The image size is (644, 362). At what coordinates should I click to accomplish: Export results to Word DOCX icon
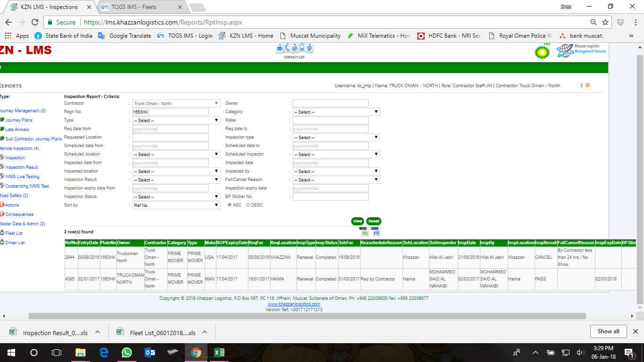tap(376, 231)
